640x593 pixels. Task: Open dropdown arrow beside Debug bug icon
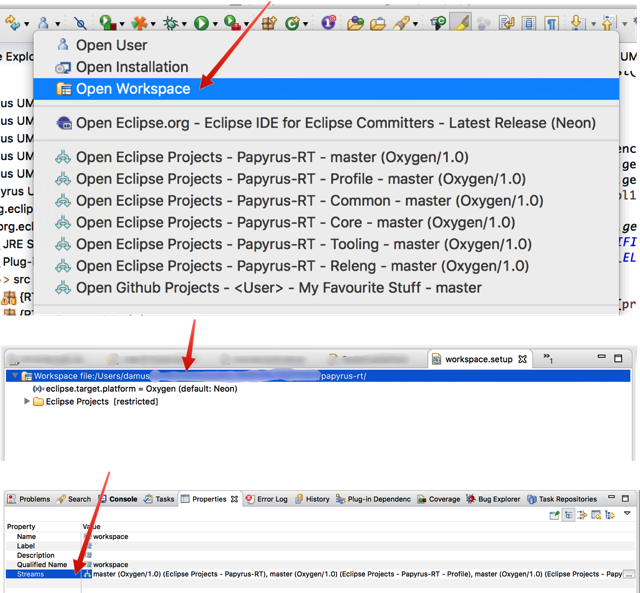coord(184,24)
